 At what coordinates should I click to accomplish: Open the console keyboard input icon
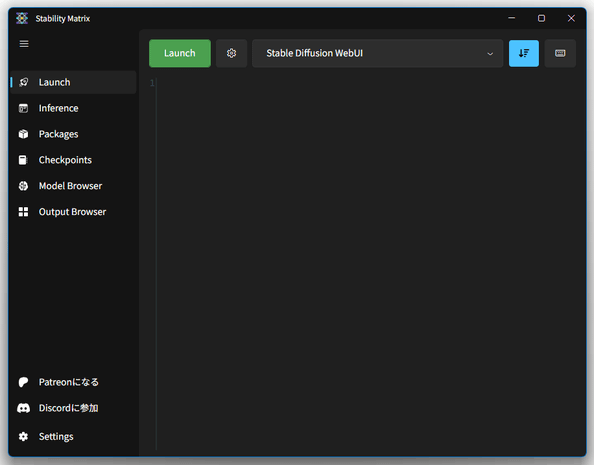(x=560, y=53)
